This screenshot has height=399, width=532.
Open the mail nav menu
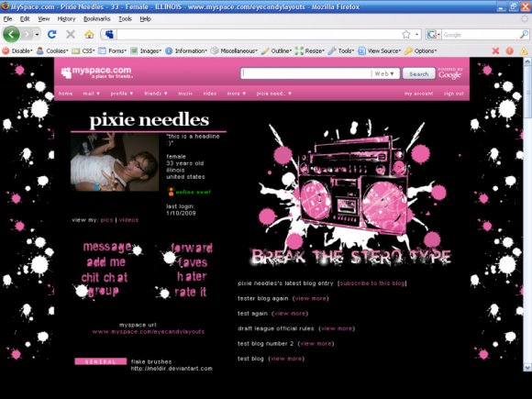tap(92, 94)
